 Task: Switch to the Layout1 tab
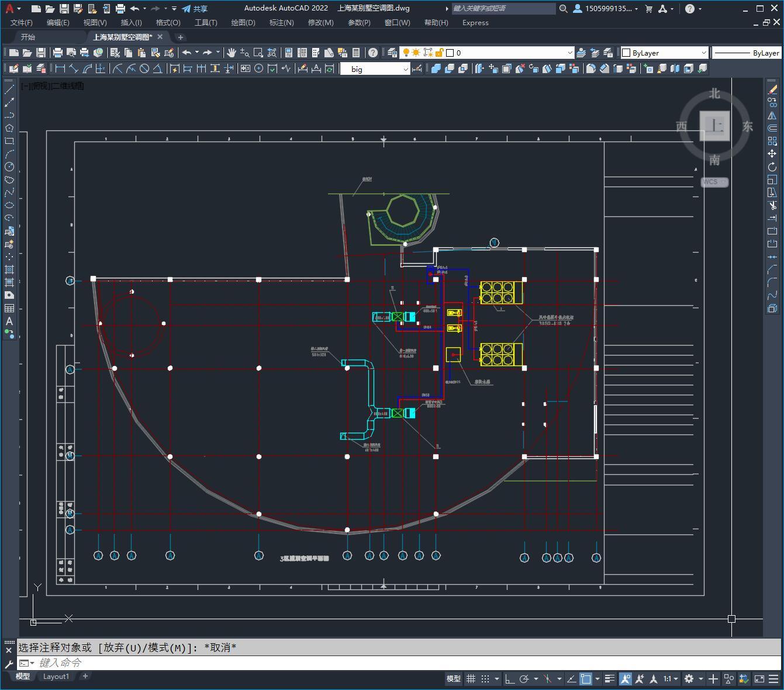coord(56,677)
